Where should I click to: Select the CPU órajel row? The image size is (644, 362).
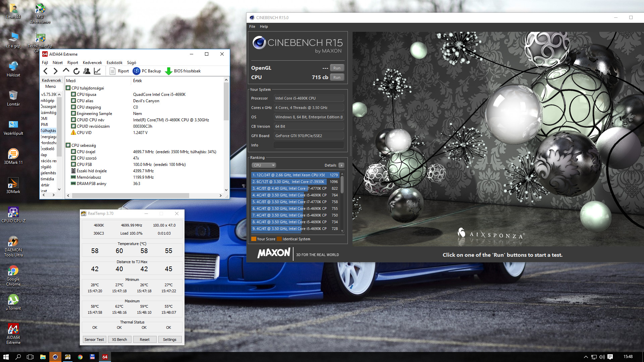tap(144, 152)
